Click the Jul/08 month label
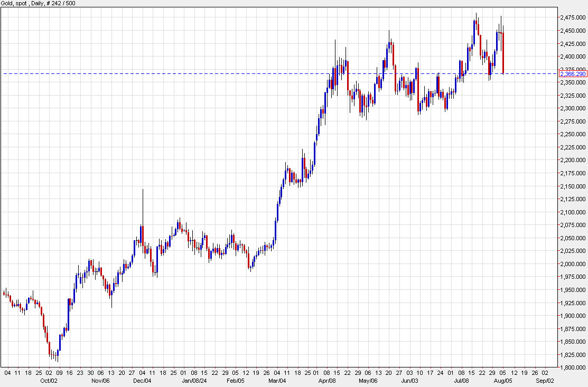This screenshot has height=387, width=588. pyautogui.click(x=461, y=381)
